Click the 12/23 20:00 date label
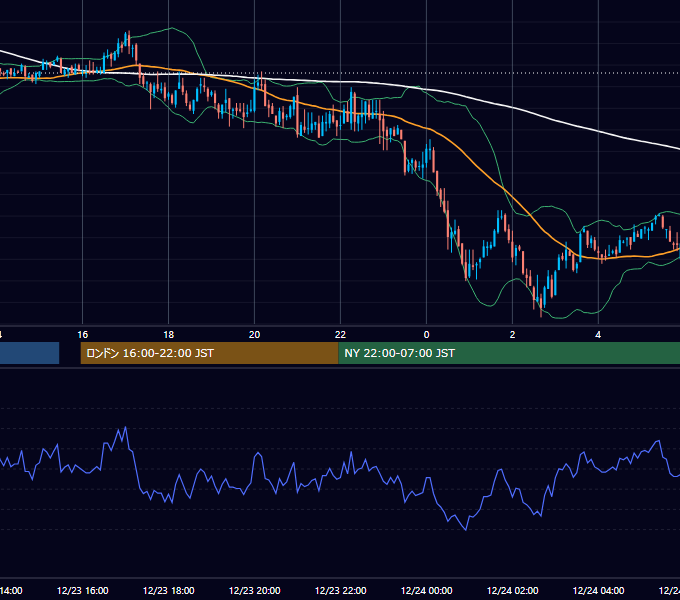The image size is (680, 600). [x=255, y=590]
